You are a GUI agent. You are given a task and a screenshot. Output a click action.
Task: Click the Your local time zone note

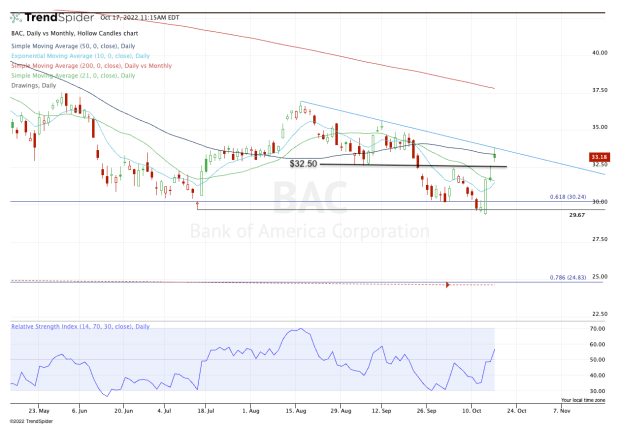pyautogui.click(x=583, y=400)
